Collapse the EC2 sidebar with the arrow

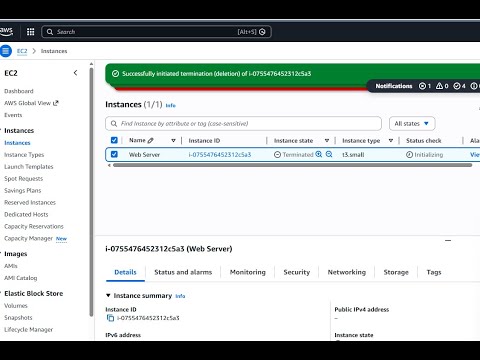click(76, 73)
